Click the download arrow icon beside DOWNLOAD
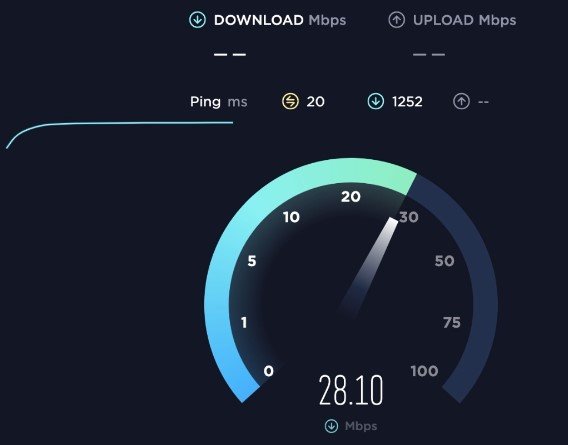Image resolution: width=568 pixels, height=445 pixels. click(197, 20)
